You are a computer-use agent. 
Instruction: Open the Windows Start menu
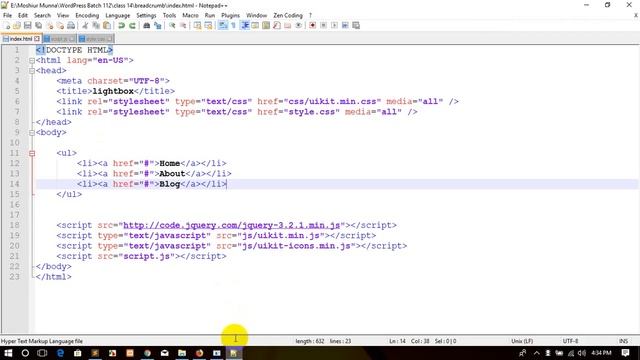(8, 353)
